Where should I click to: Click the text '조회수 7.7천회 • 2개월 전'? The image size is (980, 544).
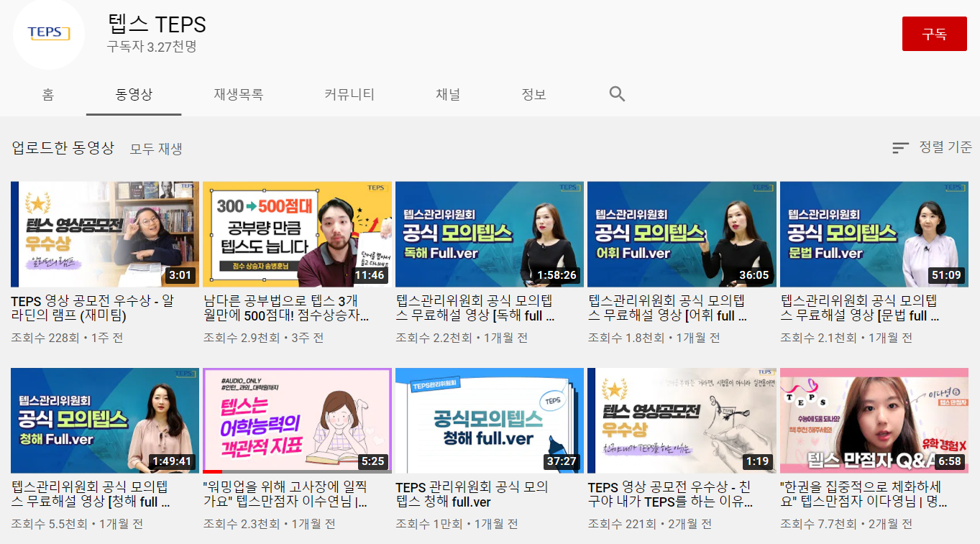[x=846, y=525]
